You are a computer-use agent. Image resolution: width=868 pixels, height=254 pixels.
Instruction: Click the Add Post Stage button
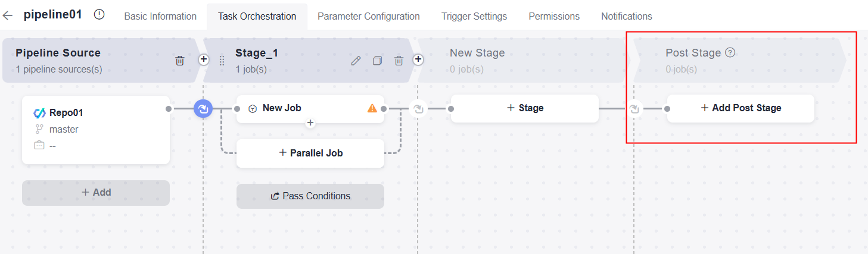[741, 108]
